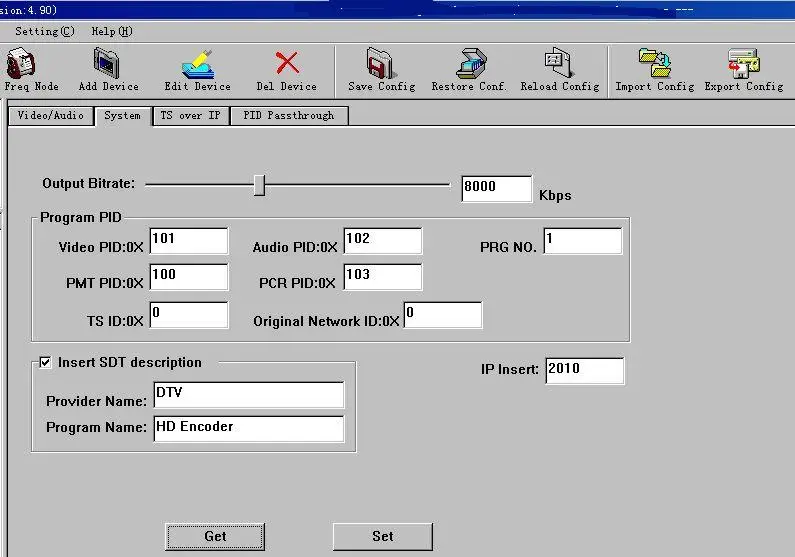Click the Del Device red X icon

click(x=287, y=63)
